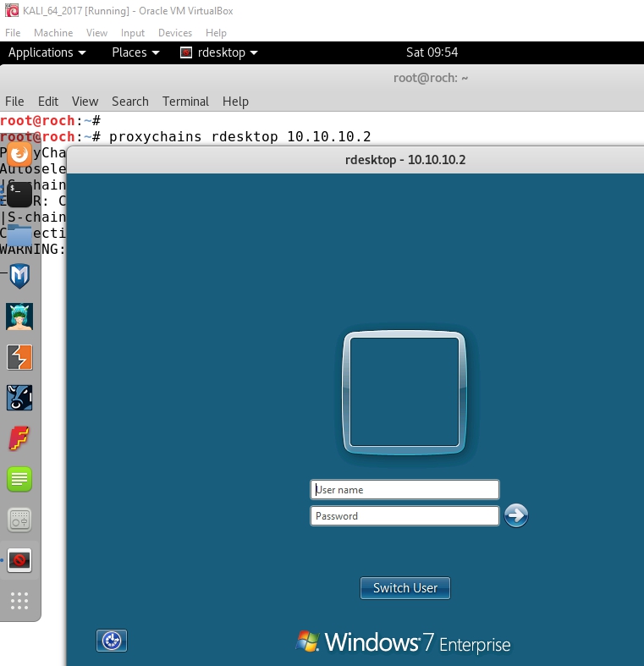Select running rdesktop icon in dock
The width and height of the screenshot is (644, 666).
[x=19, y=560]
